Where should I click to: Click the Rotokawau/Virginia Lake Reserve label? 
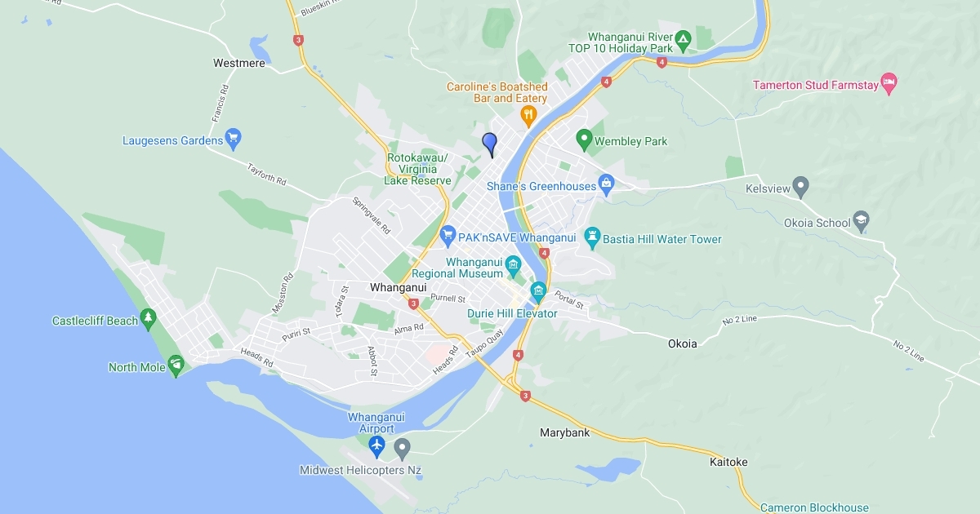[418, 169]
